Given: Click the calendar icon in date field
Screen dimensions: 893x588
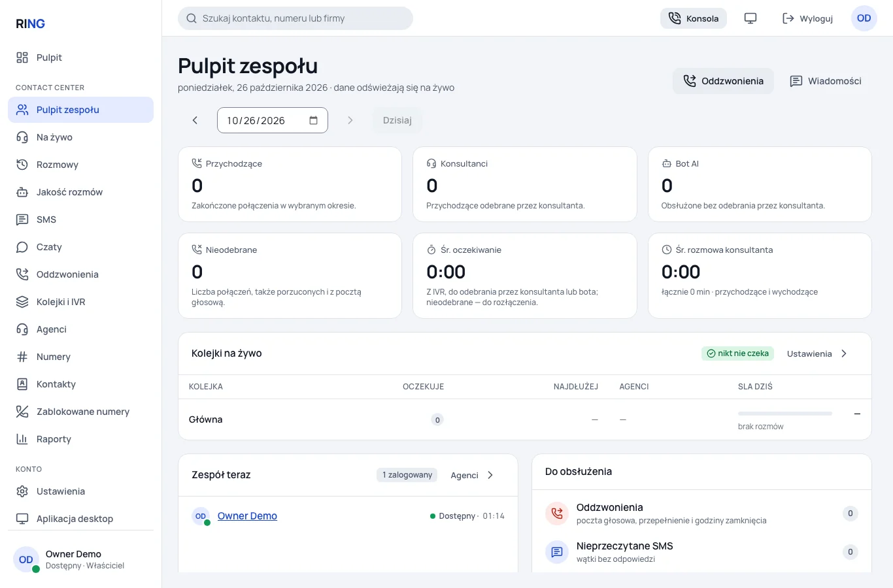Looking at the screenshot, I should point(313,120).
